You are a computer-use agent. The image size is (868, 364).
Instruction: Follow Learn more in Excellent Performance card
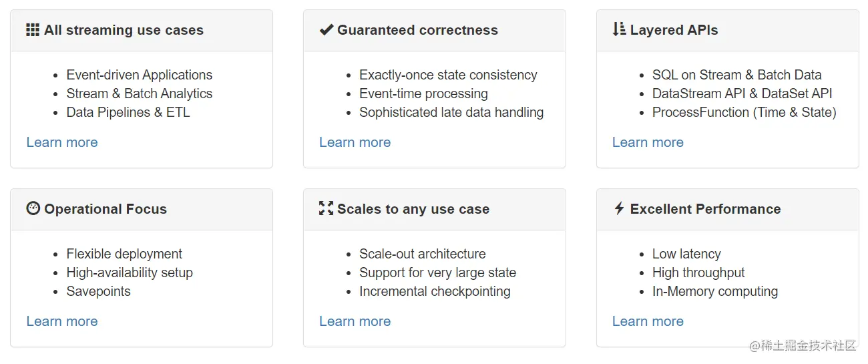point(648,321)
